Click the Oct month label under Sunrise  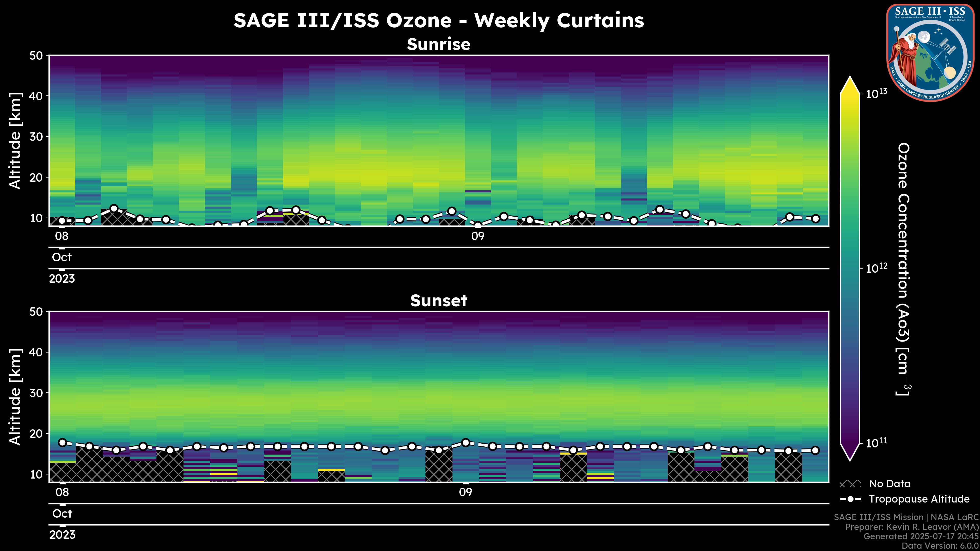[62, 257]
